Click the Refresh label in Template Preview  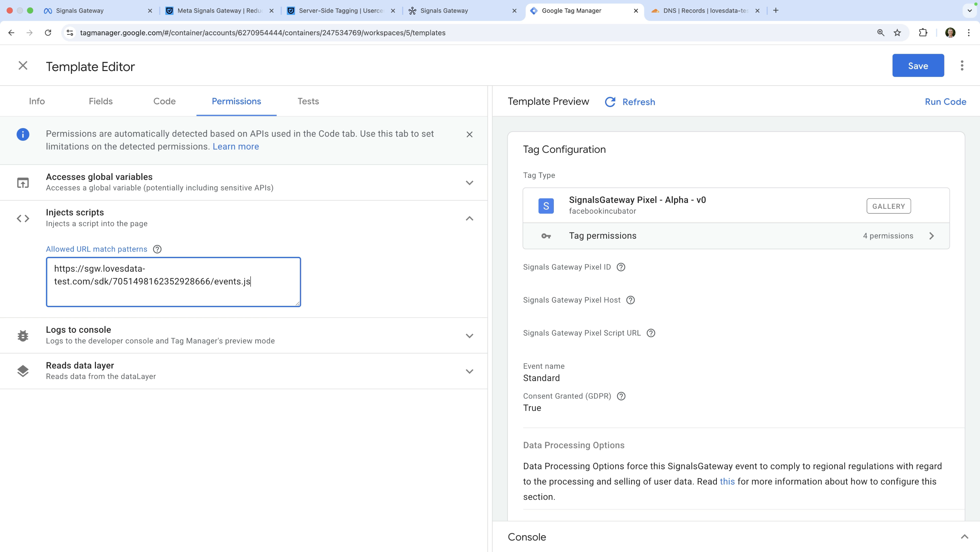[639, 102]
